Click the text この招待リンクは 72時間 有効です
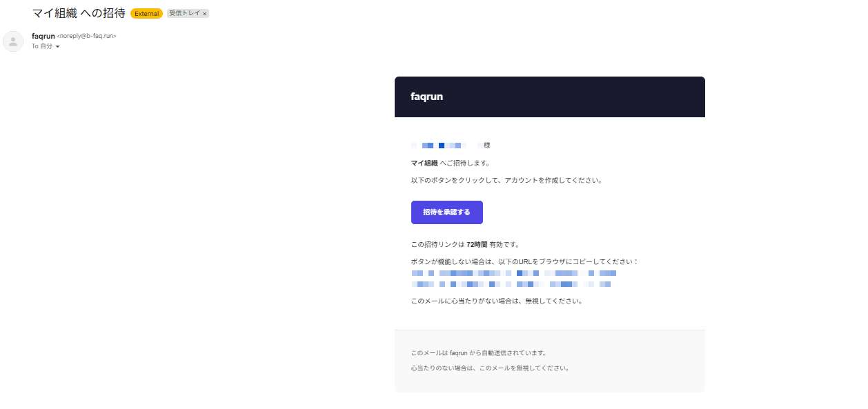 [465, 244]
